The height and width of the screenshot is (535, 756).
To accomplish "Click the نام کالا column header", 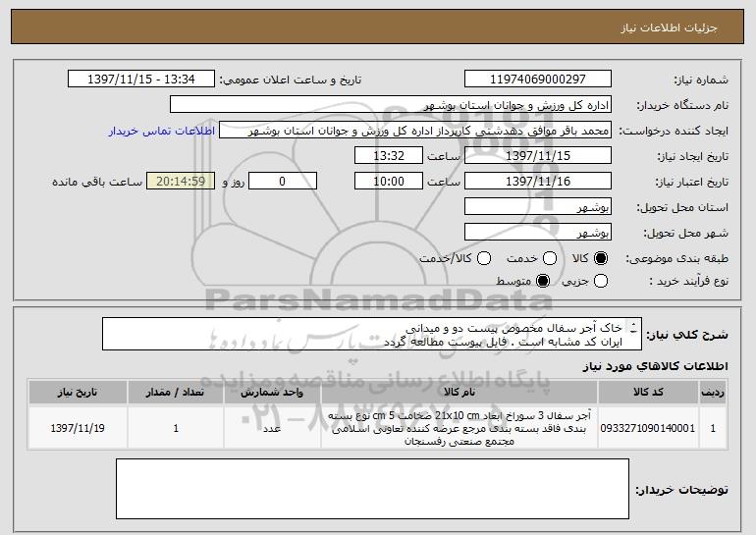I will (x=459, y=393).
